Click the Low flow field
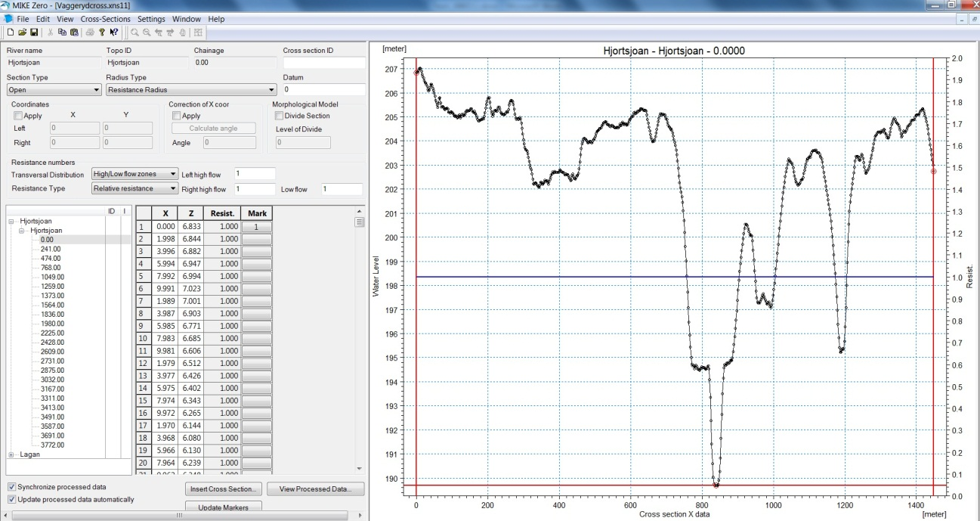 click(342, 189)
